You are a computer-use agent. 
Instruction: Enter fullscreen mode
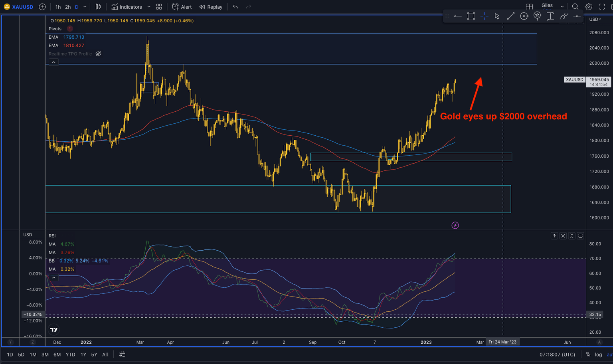tap(602, 7)
